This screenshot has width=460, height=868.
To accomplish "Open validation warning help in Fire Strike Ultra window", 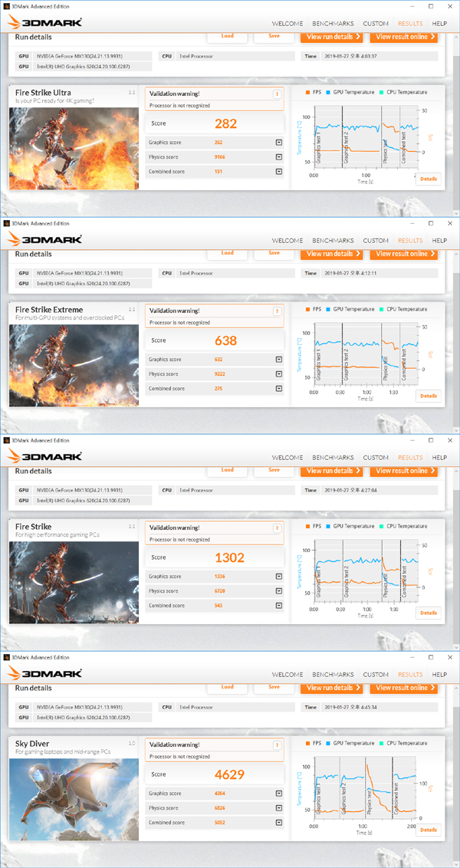I will (x=277, y=94).
